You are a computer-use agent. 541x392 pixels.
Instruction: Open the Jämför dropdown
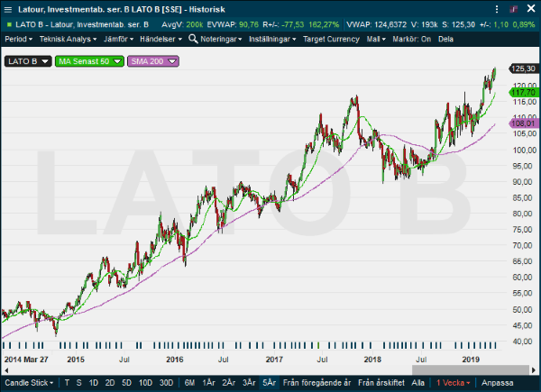point(118,39)
